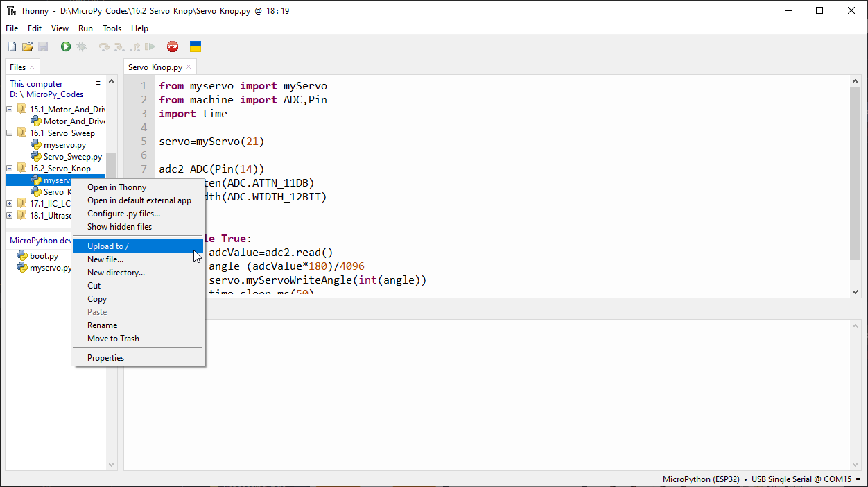Open the Tools menu
This screenshot has width=868, height=487.
[x=112, y=28]
